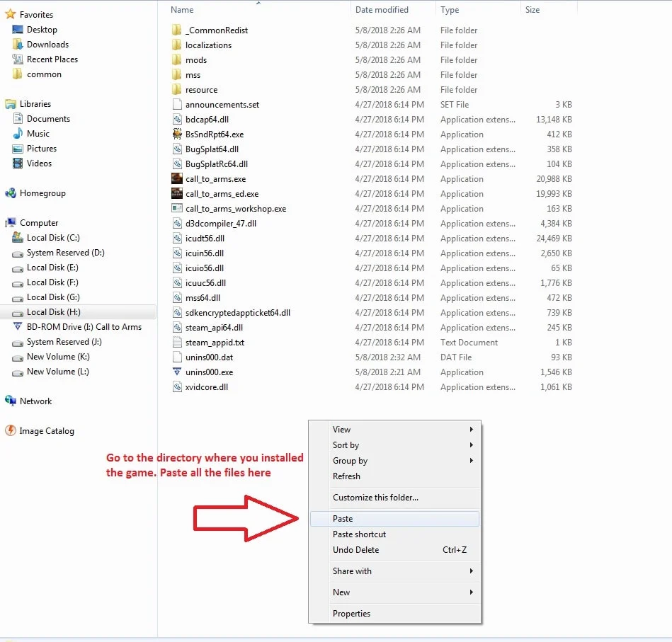
Task: Select Properties in the context menu
Action: pos(352,614)
